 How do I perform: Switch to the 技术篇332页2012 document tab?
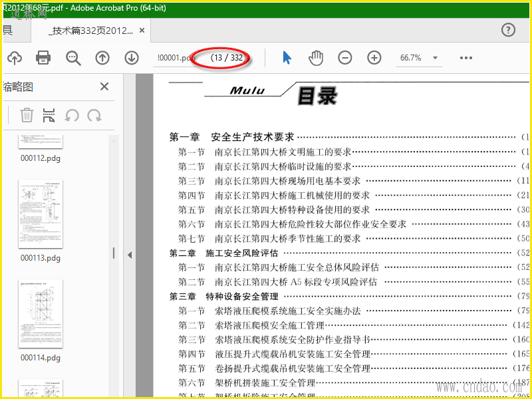point(91,31)
